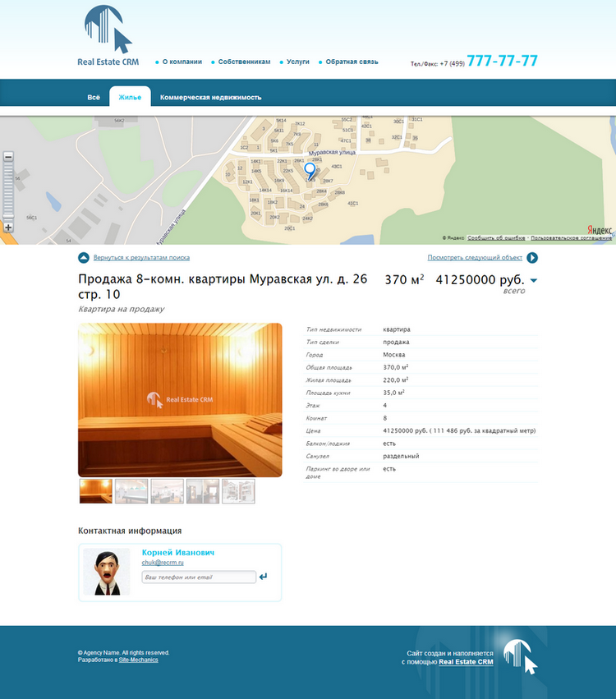Open the Real Estate CRM footer text link
616x699 pixels.
[x=467, y=662]
